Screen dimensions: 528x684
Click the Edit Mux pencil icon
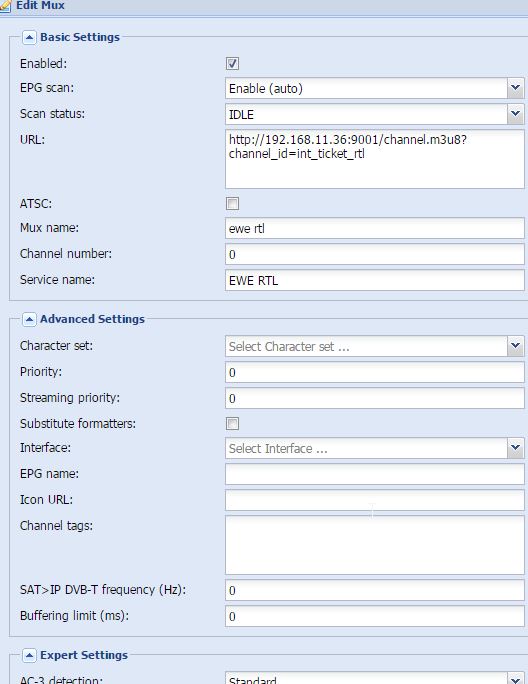tap(5, 6)
